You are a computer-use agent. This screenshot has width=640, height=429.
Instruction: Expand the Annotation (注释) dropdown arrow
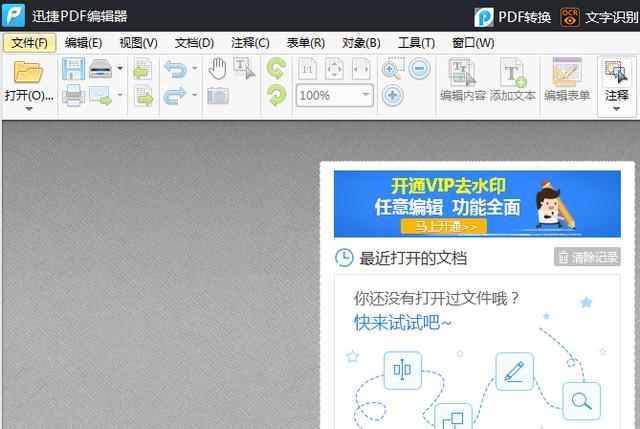click(617, 109)
